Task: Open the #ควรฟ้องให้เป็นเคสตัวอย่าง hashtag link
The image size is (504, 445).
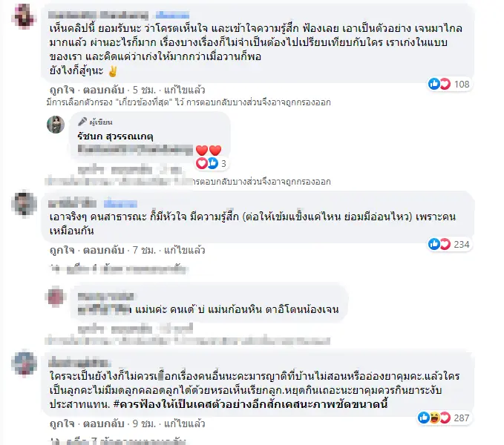Action: (251, 404)
